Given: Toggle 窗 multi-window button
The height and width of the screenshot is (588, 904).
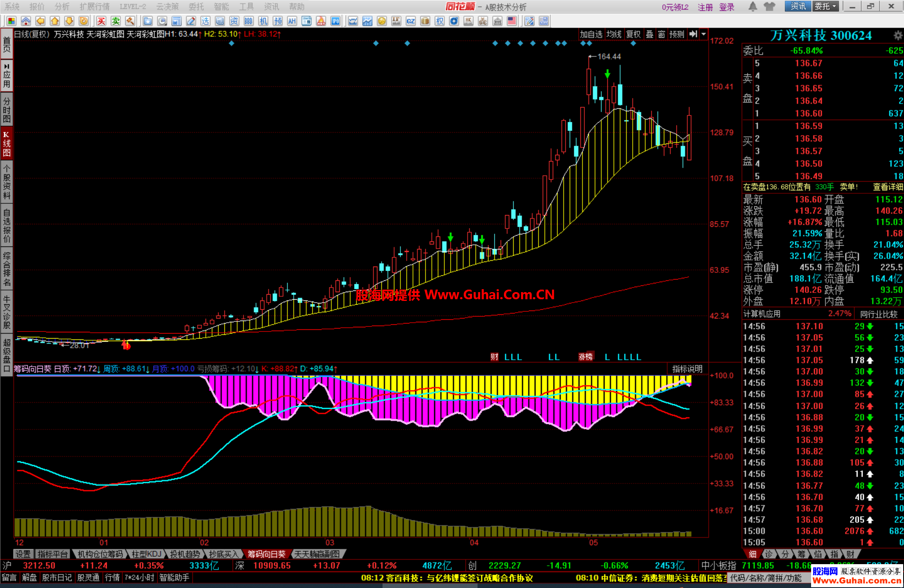Looking at the screenshot, I should 661,34.
